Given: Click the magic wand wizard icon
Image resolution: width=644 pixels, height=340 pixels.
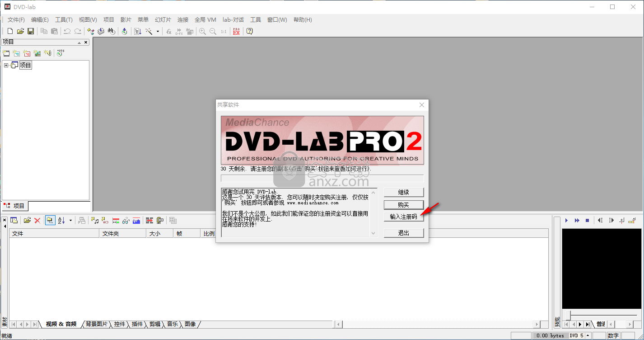Looking at the screenshot, I should pyautogui.click(x=149, y=31).
